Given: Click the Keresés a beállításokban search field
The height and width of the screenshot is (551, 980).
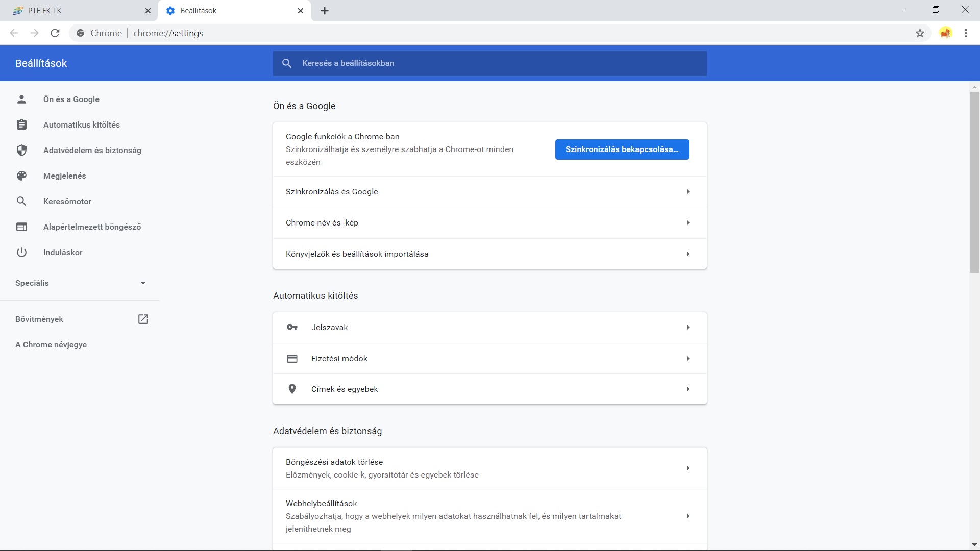Looking at the screenshot, I should coord(490,63).
